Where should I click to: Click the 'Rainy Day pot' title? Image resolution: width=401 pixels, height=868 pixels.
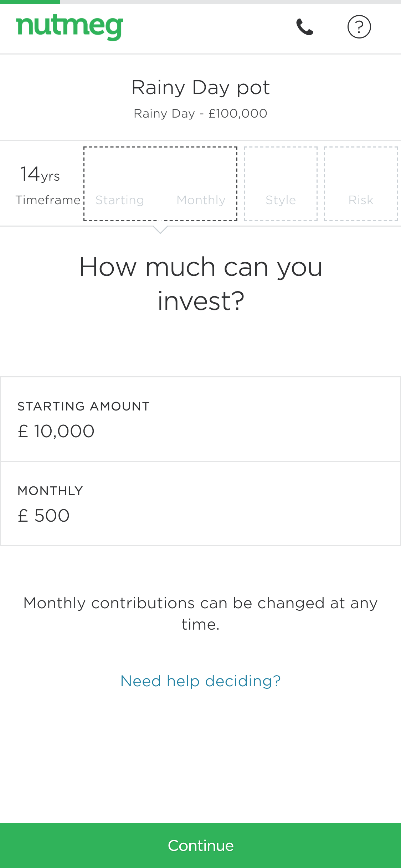200,87
